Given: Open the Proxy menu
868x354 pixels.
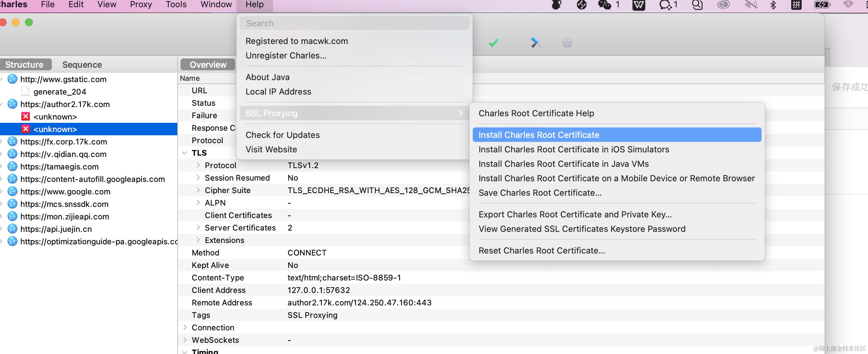Looking at the screenshot, I should (141, 5).
